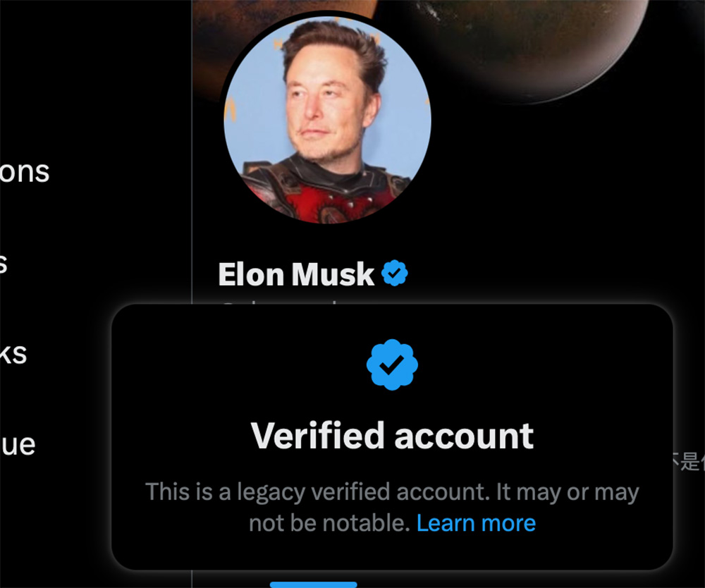Open the Learn more link
This screenshot has width=705, height=588.
476,523
